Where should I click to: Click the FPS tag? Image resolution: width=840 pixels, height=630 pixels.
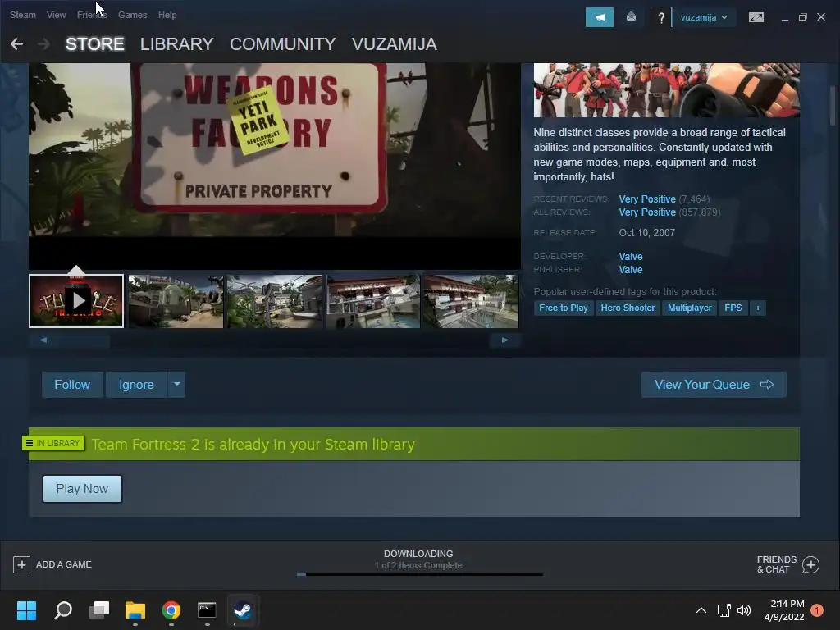733,308
